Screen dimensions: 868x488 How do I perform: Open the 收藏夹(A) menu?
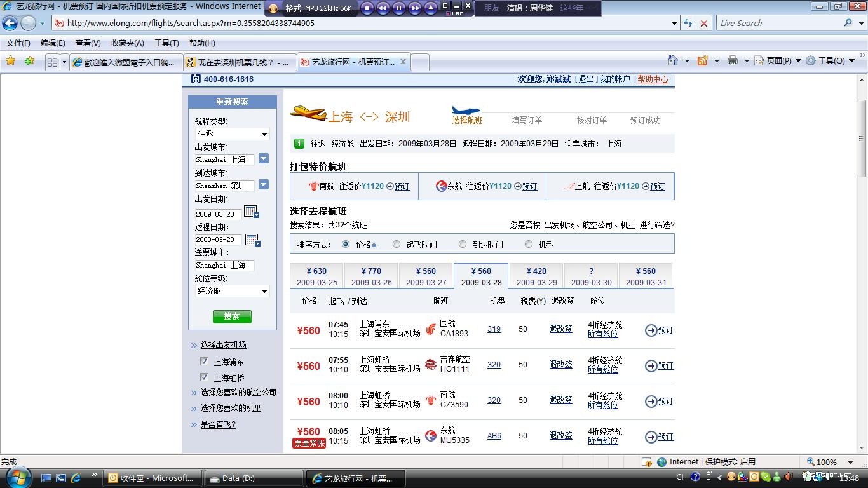click(128, 43)
